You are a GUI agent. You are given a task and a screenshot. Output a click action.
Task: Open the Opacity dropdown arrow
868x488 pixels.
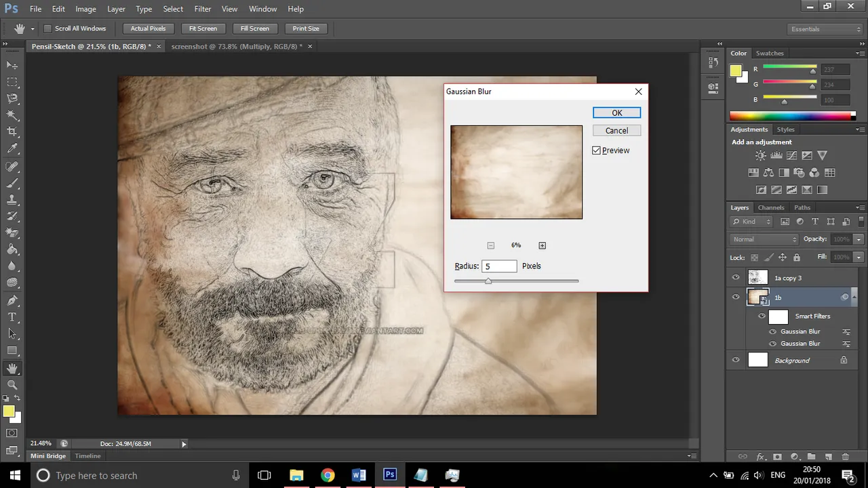[859, 239]
